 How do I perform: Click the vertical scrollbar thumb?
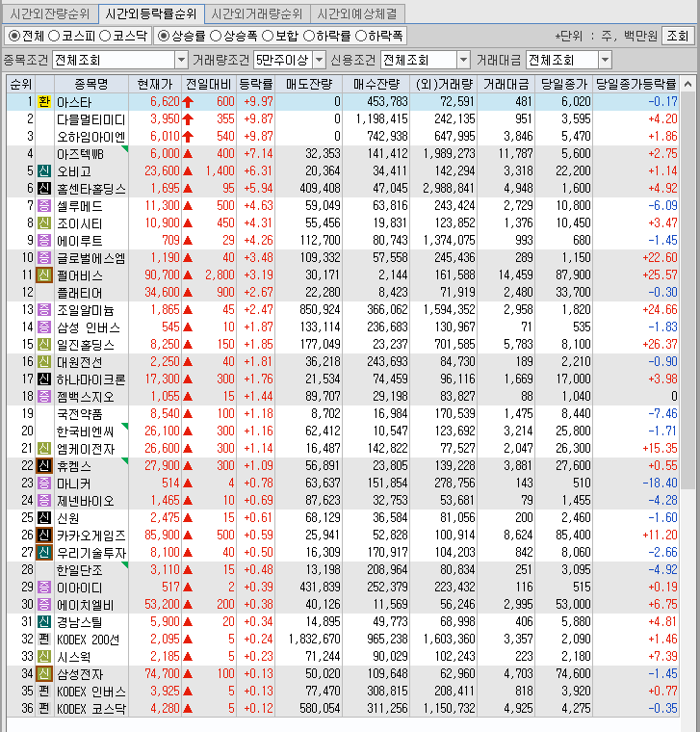pos(687,291)
